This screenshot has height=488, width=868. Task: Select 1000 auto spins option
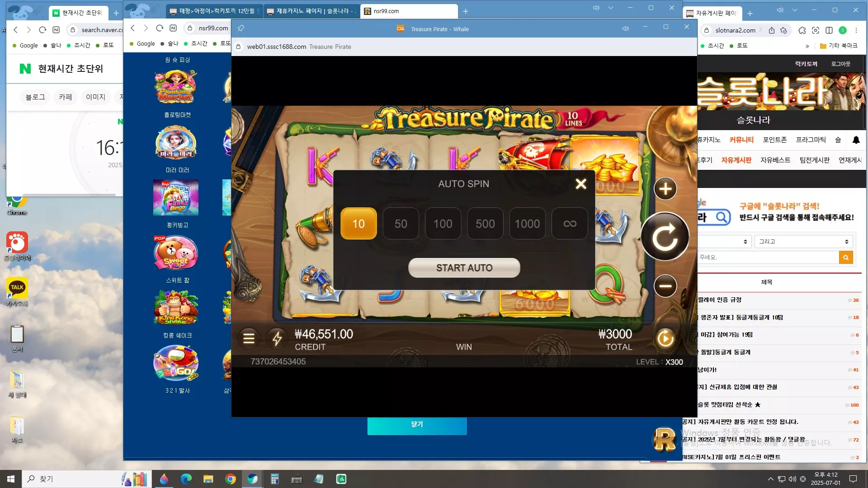click(527, 224)
